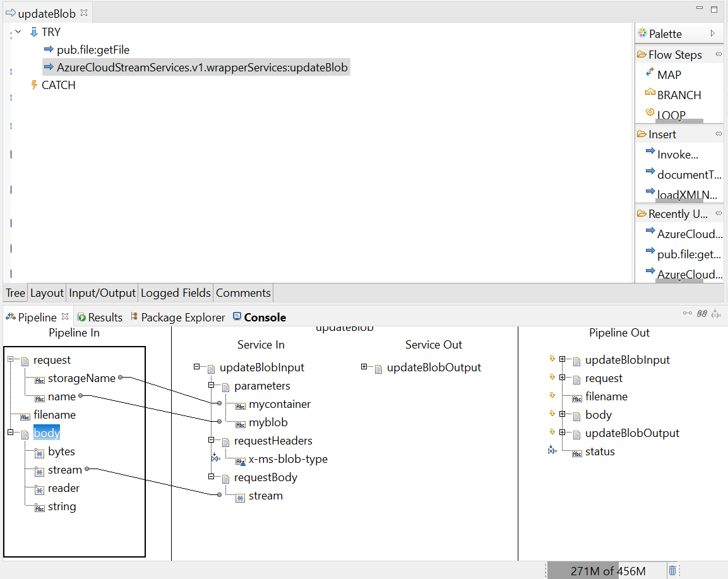Expand updateBlobInput in Pipeline Out
The image size is (728, 579).
pyautogui.click(x=562, y=359)
